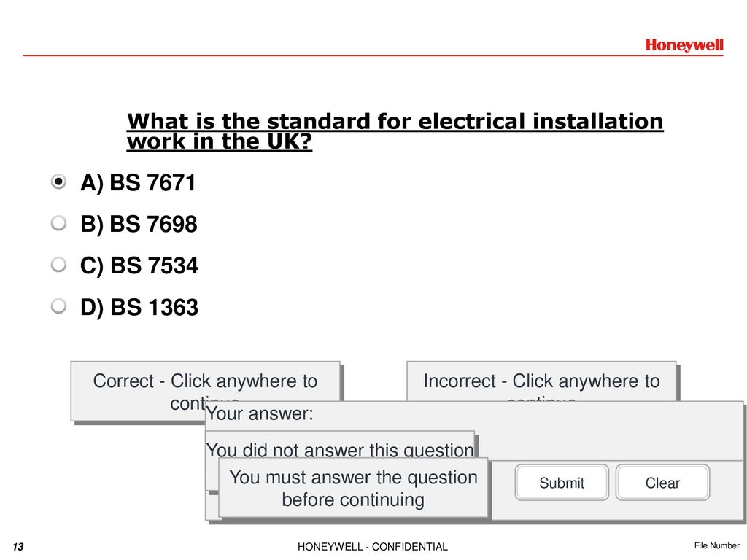This screenshot has width=747, height=560.
Task: Click the 'B) BS 7698' answer label
Action: click(139, 225)
